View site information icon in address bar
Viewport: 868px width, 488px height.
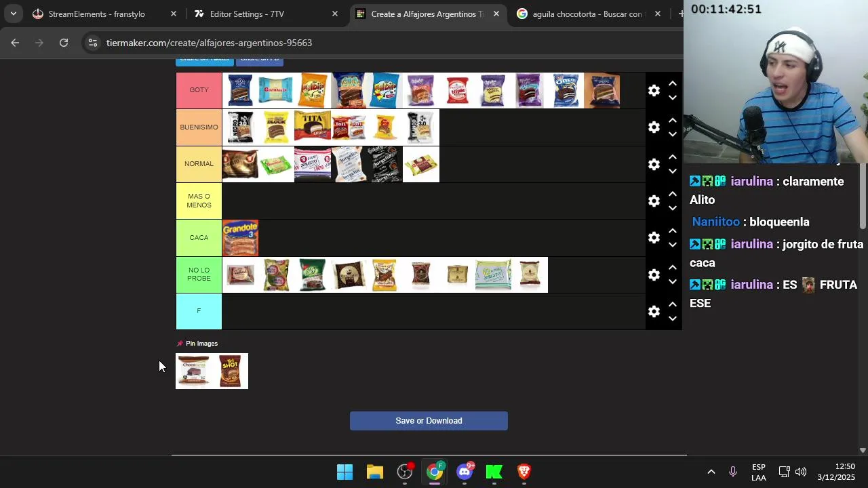92,43
